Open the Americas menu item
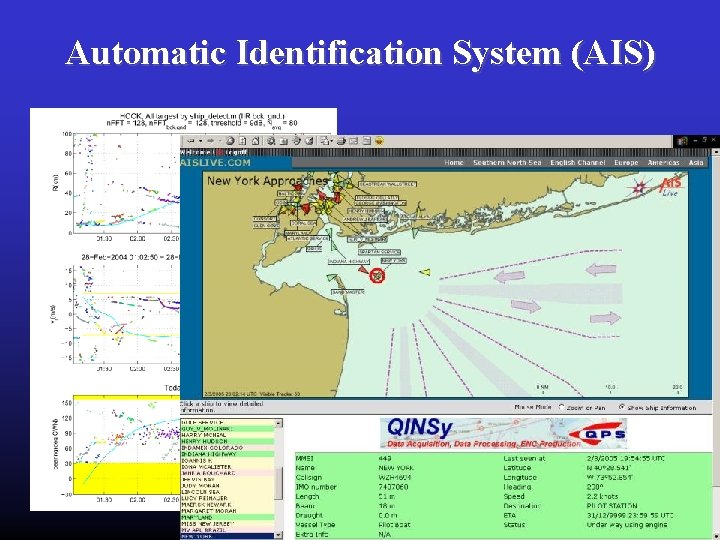 click(663, 163)
